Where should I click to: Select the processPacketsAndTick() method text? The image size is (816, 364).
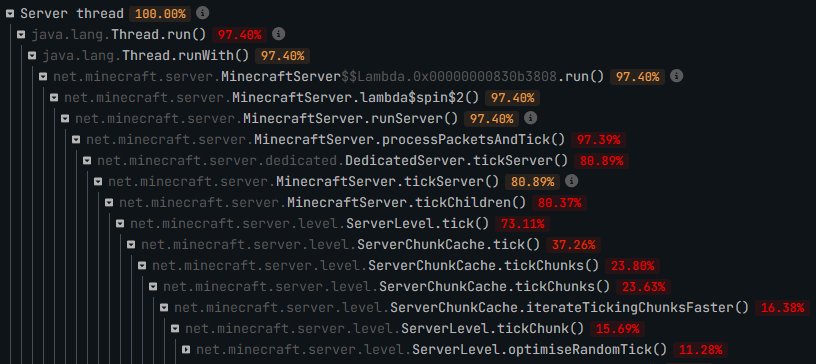(326, 140)
